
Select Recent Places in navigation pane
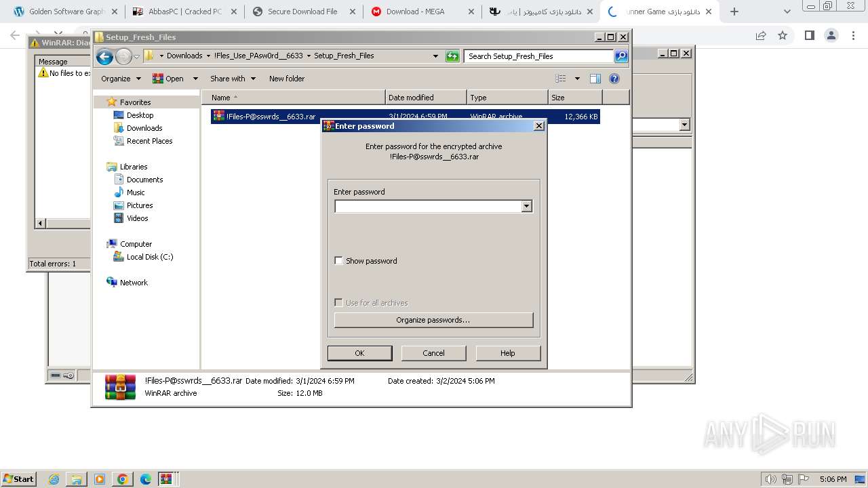point(149,141)
